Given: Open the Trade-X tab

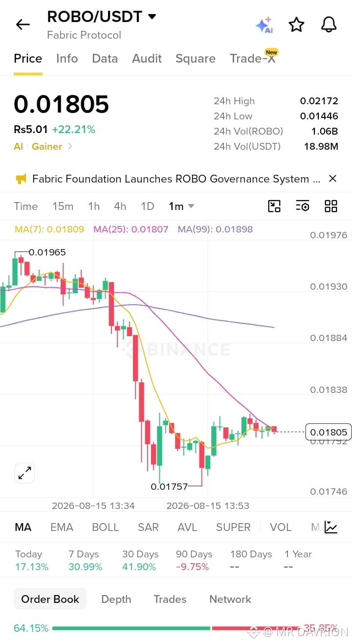Looking at the screenshot, I should [253, 59].
